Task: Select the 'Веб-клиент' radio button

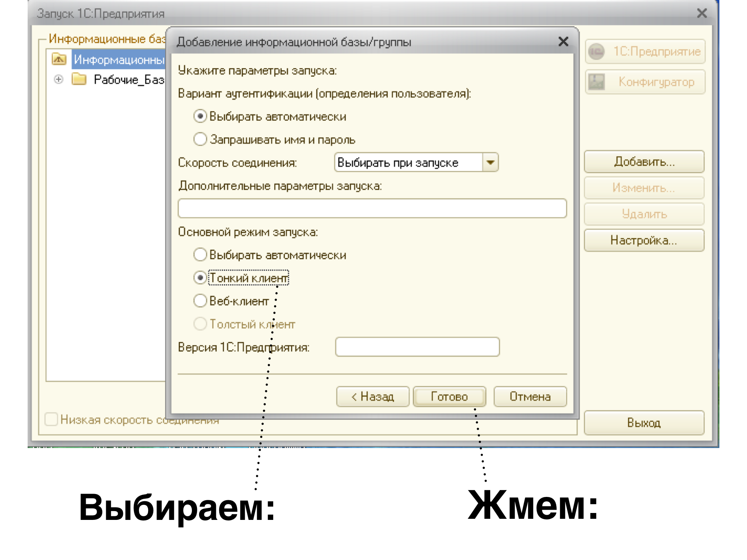Action: (200, 301)
